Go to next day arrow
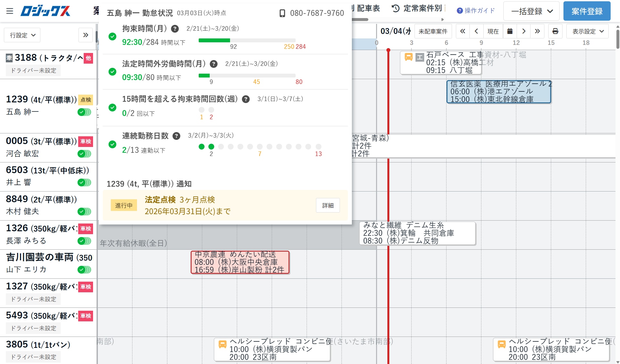The width and height of the screenshot is (620, 364). tap(524, 31)
